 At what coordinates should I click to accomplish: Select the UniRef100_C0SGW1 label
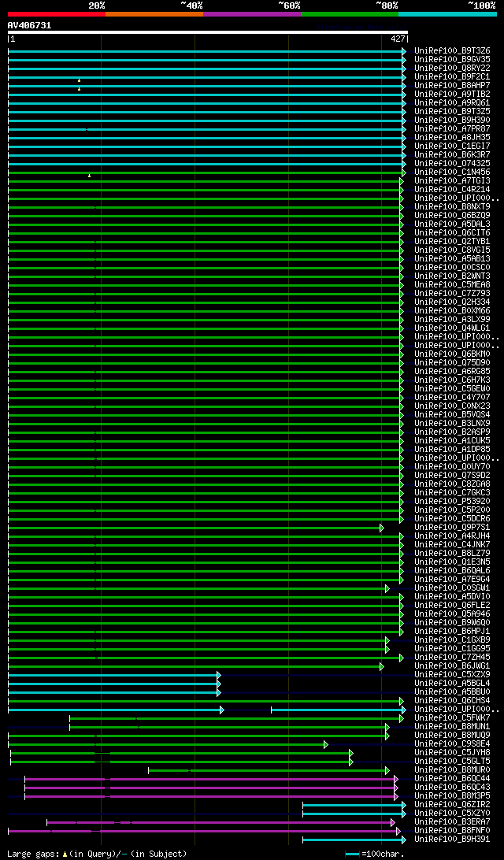coord(453,588)
